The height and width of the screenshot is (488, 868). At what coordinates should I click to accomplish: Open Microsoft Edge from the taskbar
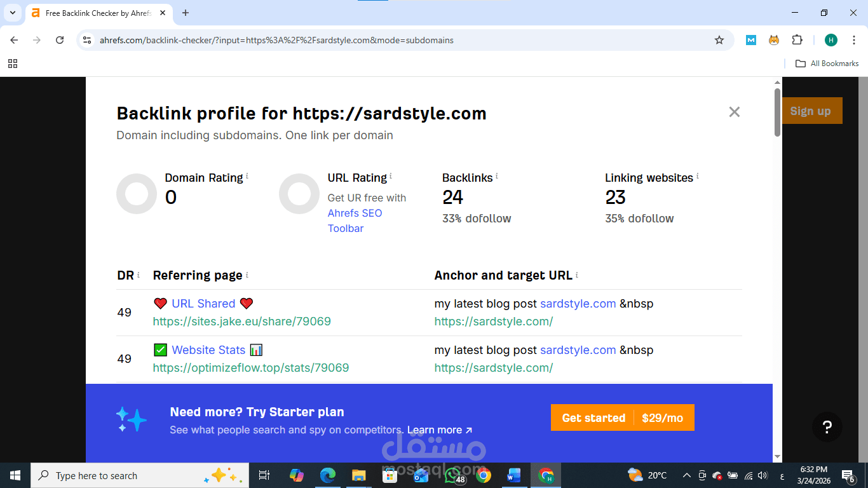328,475
